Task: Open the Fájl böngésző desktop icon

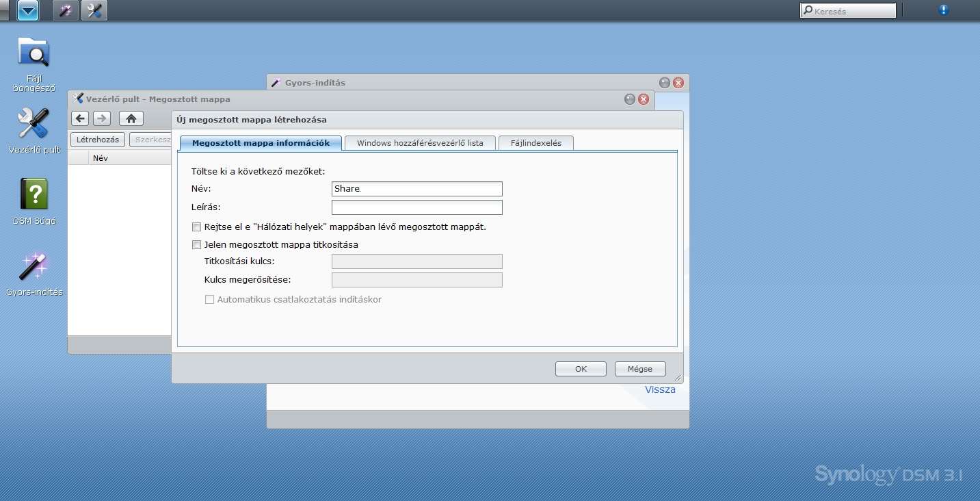Action: pyautogui.click(x=34, y=53)
